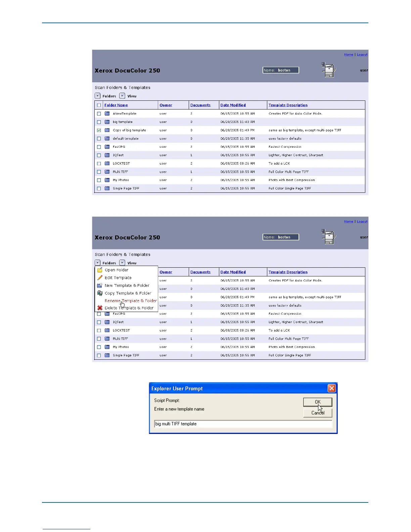Close the Explorer User Prompt dialog with the red X
The width and height of the screenshot is (411, 532).
[332, 389]
